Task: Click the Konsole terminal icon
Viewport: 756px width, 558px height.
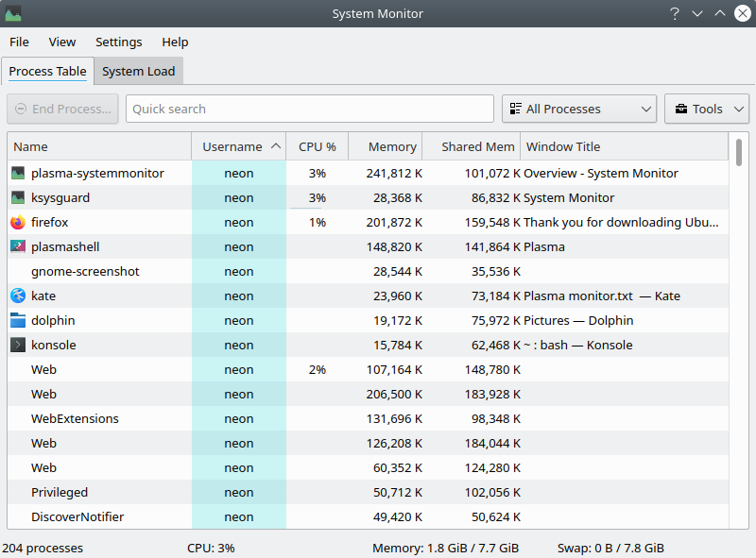Action: (18, 345)
